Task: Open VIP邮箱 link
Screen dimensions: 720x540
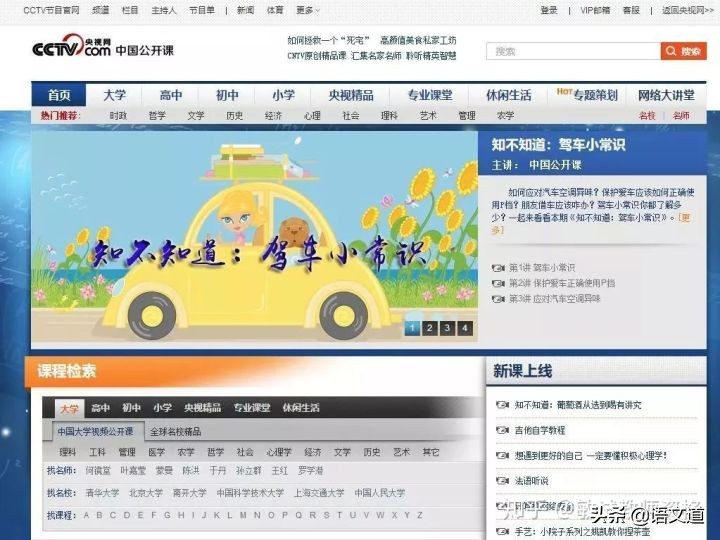Action: (x=595, y=10)
